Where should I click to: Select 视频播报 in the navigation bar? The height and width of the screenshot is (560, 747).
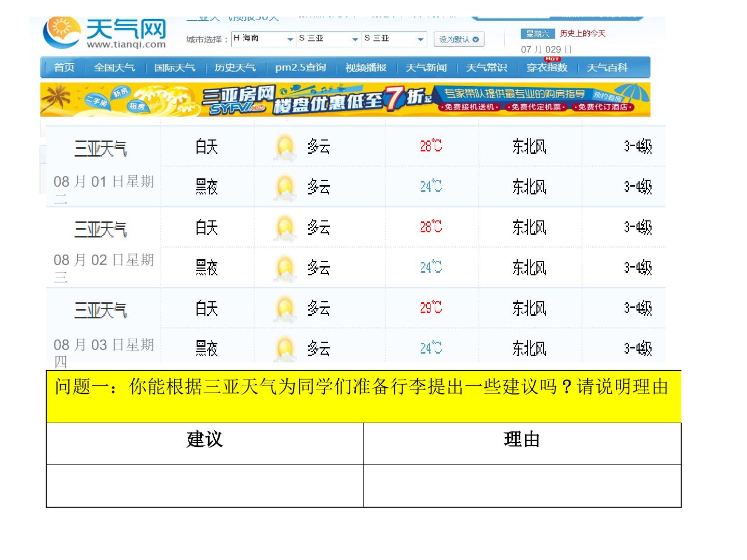[366, 68]
